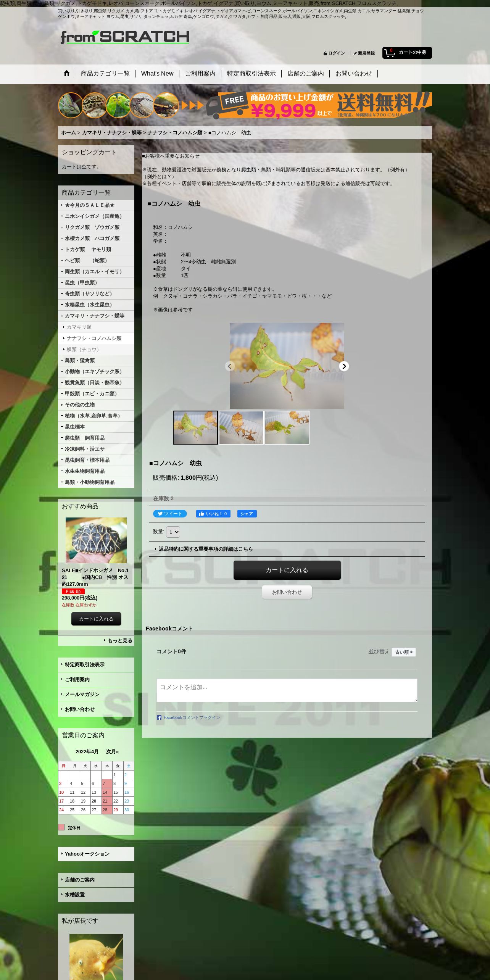This screenshot has height=980, width=490.
Task: Select the first leaf insect thumbnail
Action: (195, 427)
